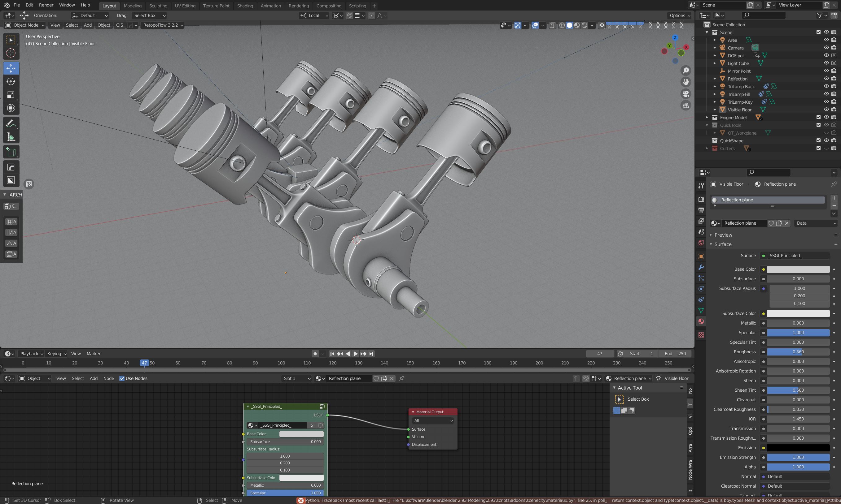
Task: Open the RetopoFlow 3.2.2 menu button
Action: pos(163,25)
